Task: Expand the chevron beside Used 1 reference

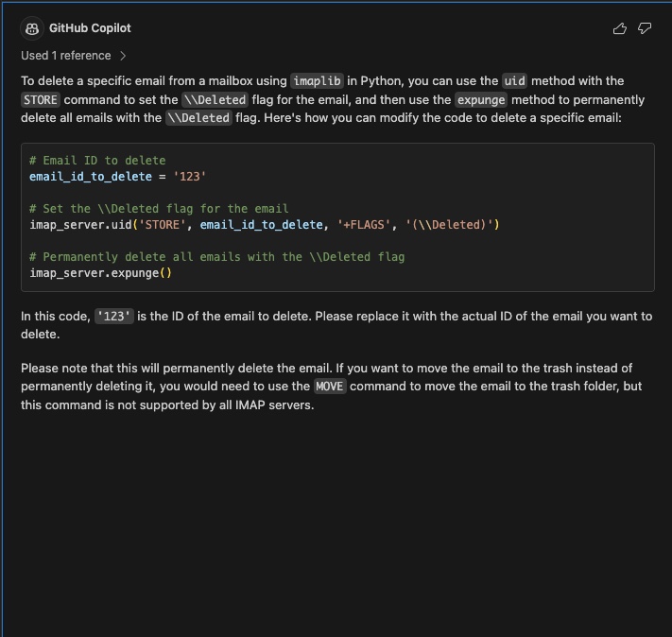Action: click(x=124, y=56)
